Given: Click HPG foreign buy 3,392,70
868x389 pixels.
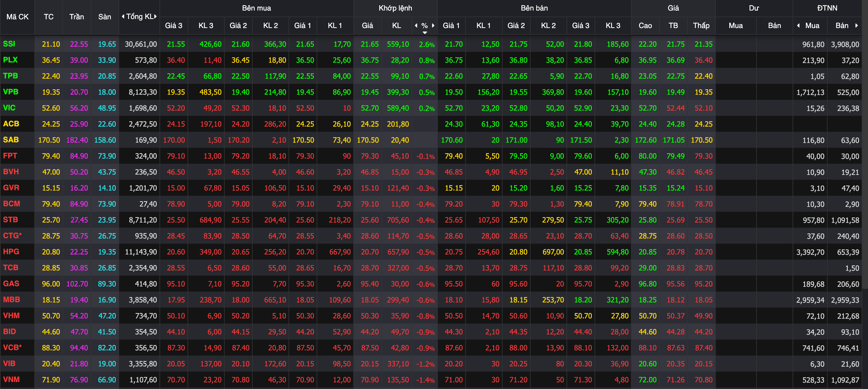Looking at the screenshot, I should click(x=810, y=252).
